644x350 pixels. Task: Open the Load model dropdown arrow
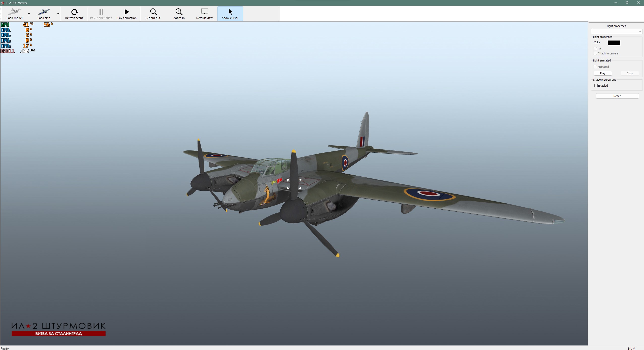(x=29, y=14)
